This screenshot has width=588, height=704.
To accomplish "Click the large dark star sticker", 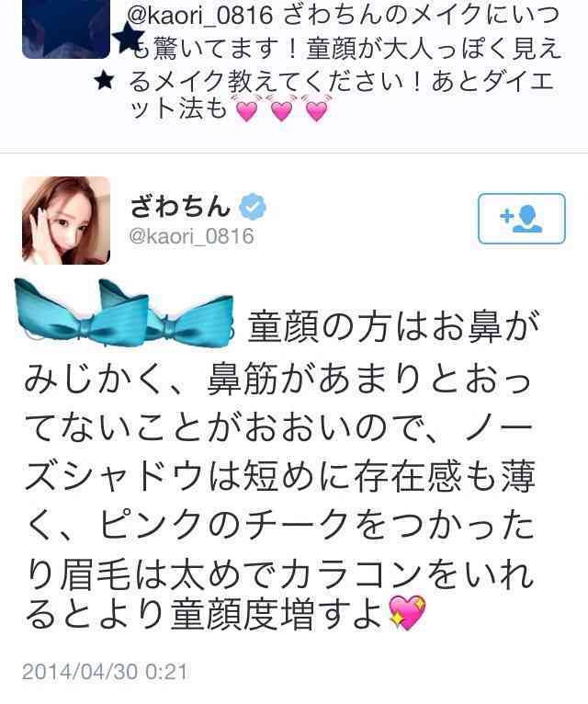I will point(129,38).
